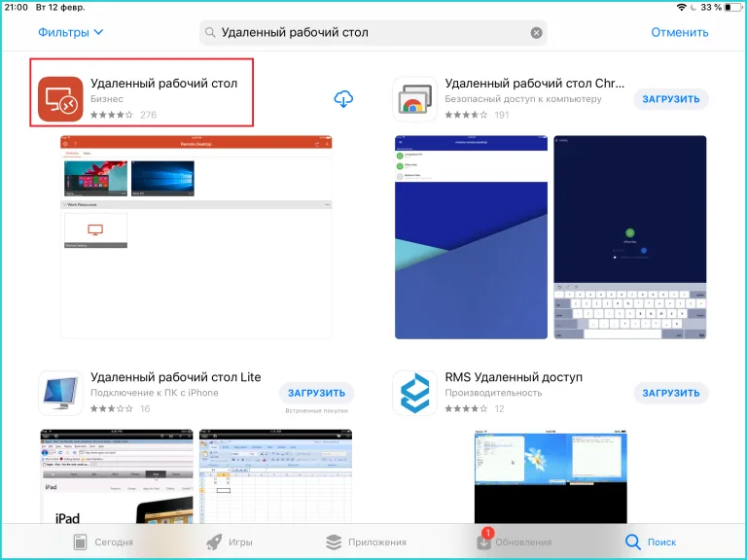Open the Удаленный рабочий стол Lite monitor icon
The width and height of the screenshot is (747, 560).
[60, 393]
